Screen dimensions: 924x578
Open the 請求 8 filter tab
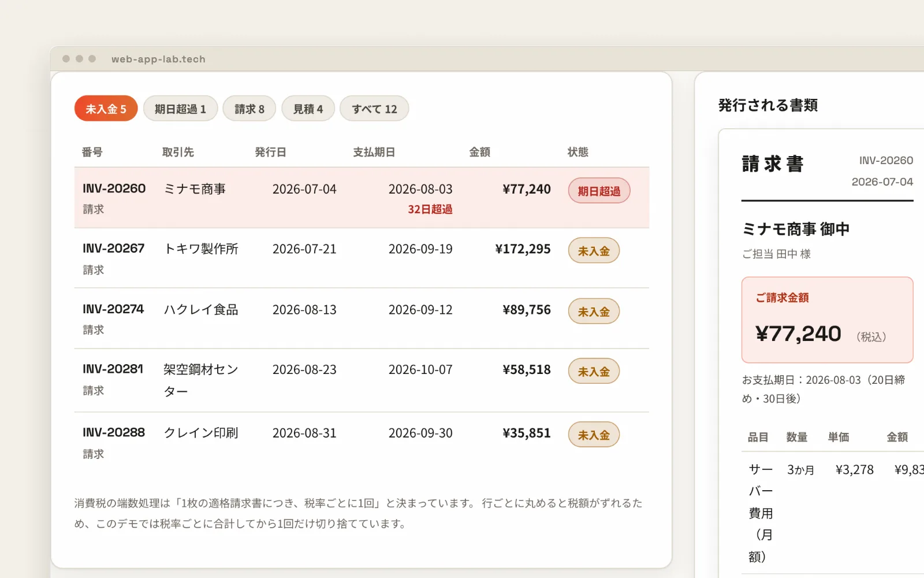click(x=249, y=109)
